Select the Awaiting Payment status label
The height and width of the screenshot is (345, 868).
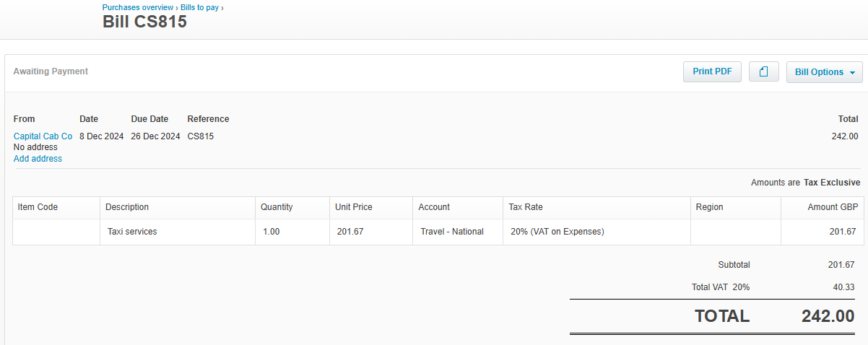click(x=51, y=71)
